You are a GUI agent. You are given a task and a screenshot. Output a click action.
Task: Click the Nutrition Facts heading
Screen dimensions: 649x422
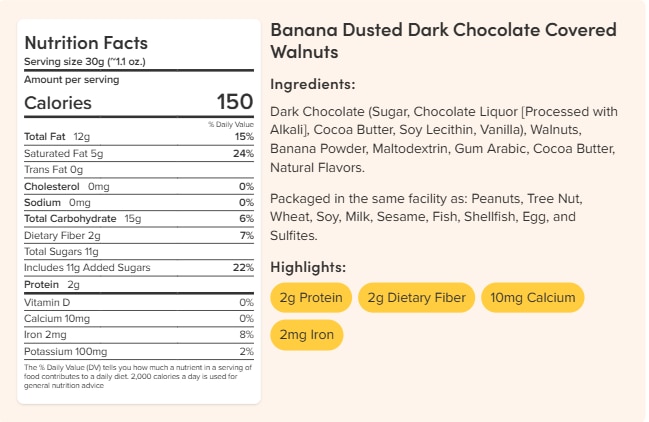(86, 43)
